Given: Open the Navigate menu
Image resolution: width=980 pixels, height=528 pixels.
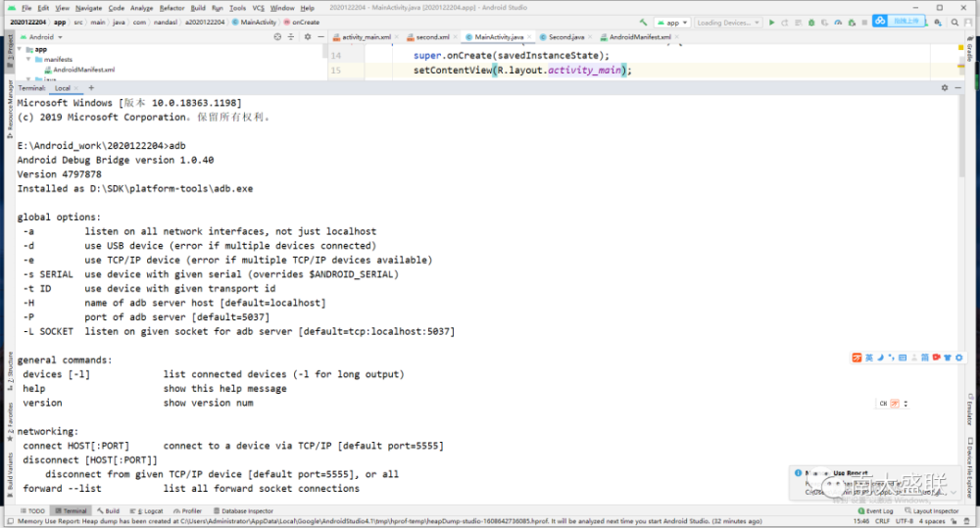Looking at the screenshot, I should click(x=89, y=8).
